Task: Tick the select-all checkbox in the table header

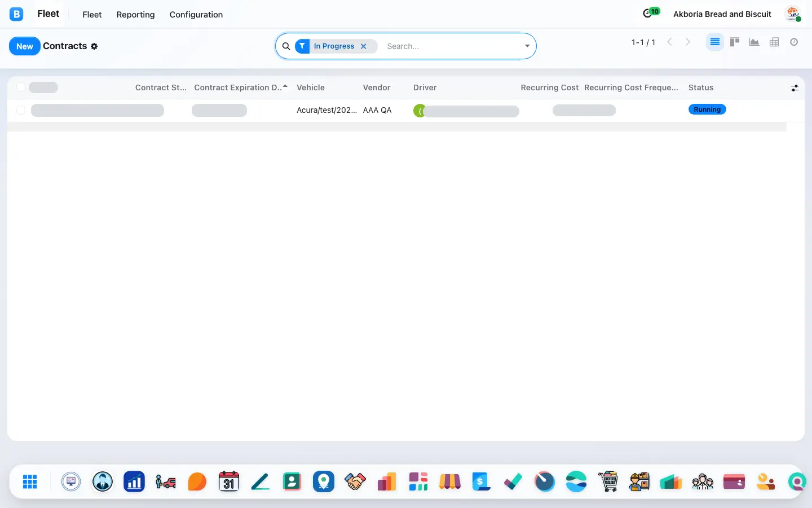Action: (x=21, y=87)
